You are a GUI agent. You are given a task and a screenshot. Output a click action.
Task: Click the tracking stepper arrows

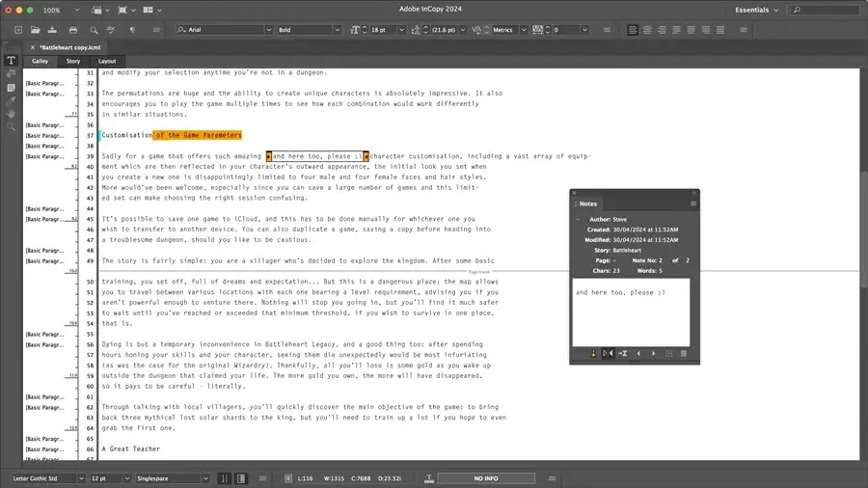click(548, 30)
